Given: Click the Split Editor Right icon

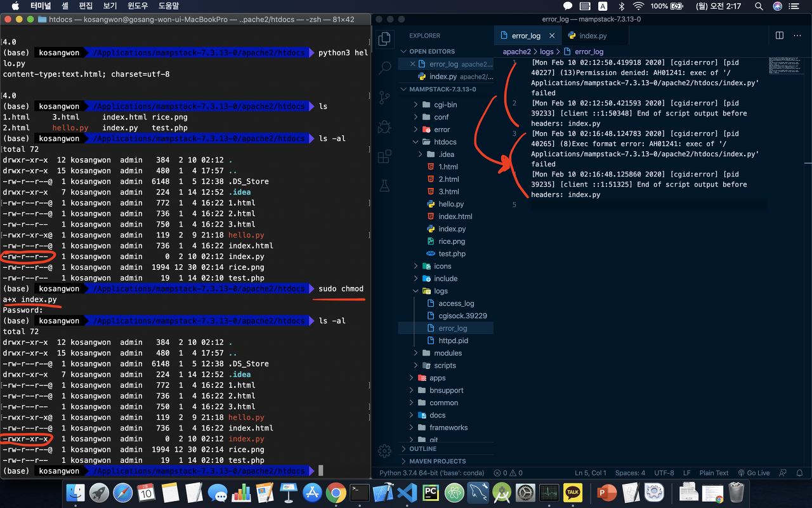Looking at the screenshot, I should (780, 36).
